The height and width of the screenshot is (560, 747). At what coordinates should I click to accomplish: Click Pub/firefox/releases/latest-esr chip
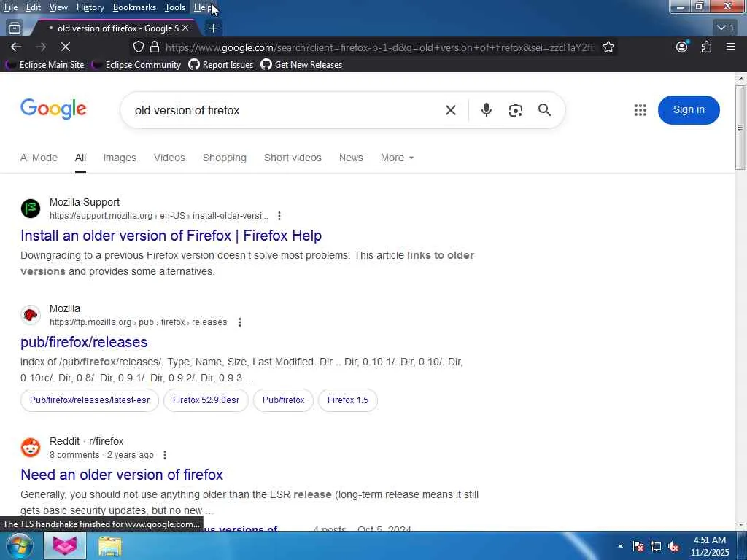point(90,400)
